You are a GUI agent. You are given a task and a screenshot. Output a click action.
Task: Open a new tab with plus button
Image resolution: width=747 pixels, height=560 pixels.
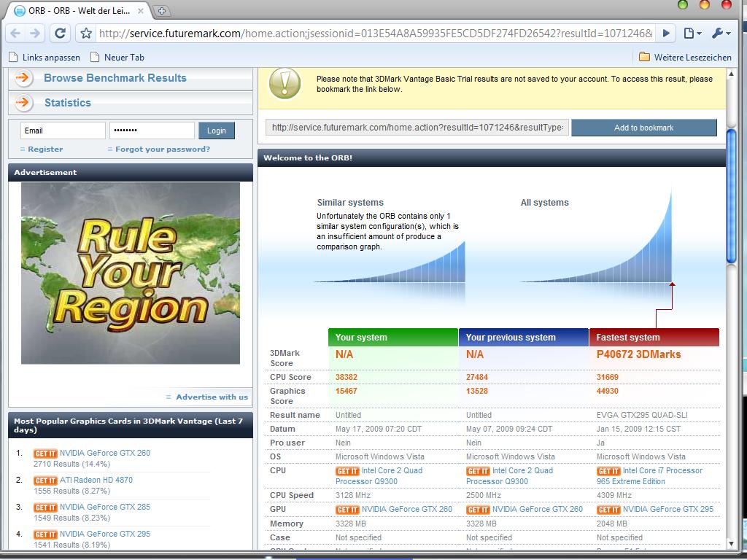(x=162, y=11)
